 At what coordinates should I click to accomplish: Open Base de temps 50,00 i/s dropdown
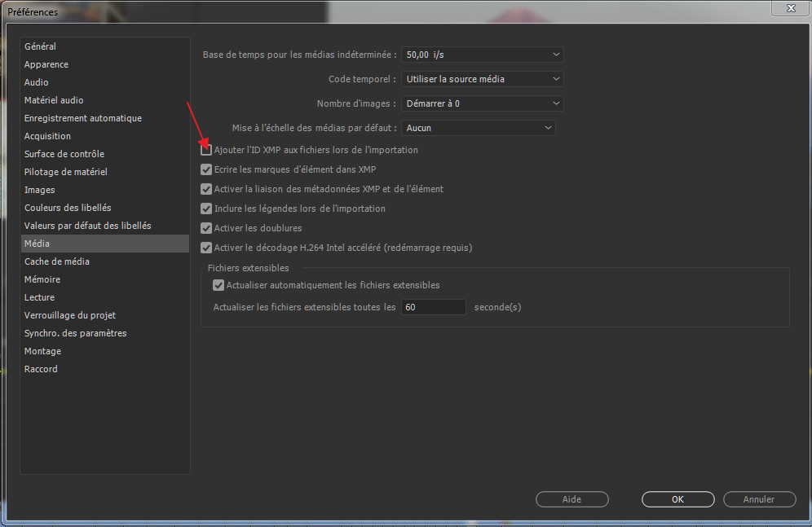click(483, 55)
